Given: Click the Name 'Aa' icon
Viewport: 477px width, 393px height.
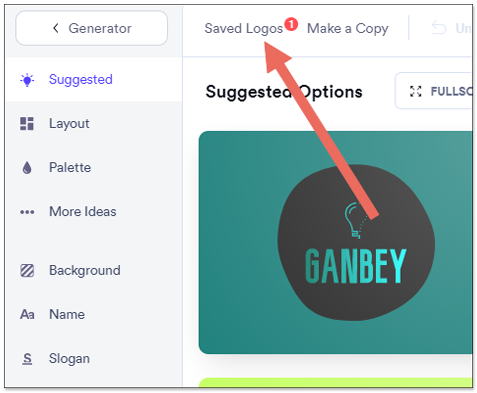Looking at the screenshot, I should (27, 315).
